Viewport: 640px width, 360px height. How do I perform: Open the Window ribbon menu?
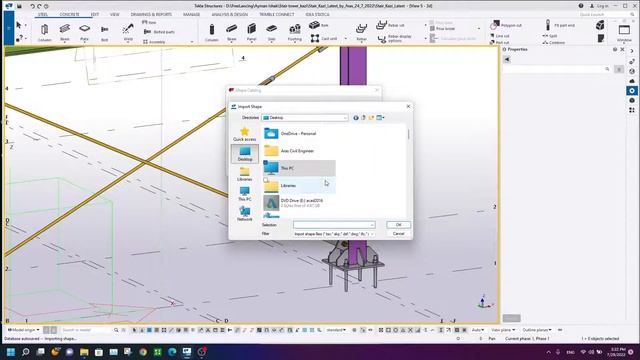tap(624, 33)
